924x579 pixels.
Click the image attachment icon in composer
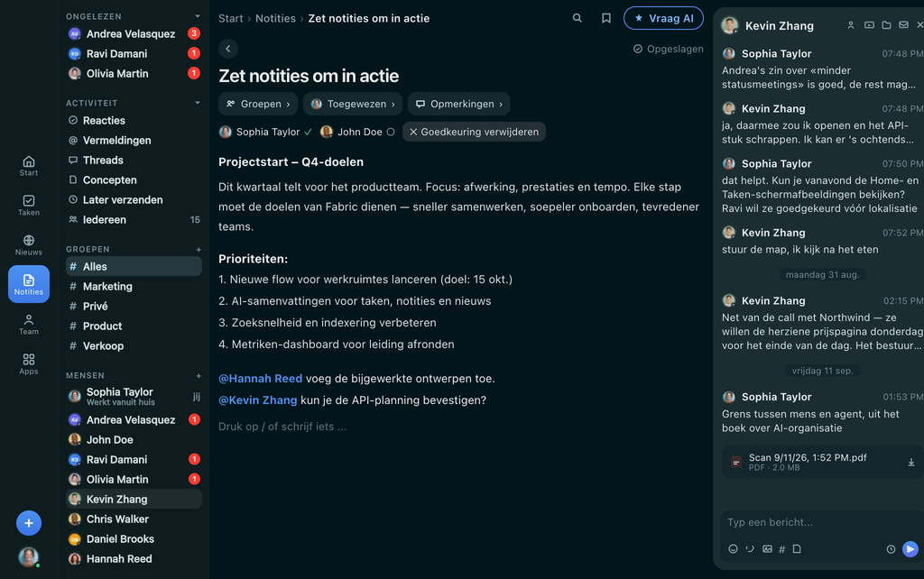click(767, 549)
